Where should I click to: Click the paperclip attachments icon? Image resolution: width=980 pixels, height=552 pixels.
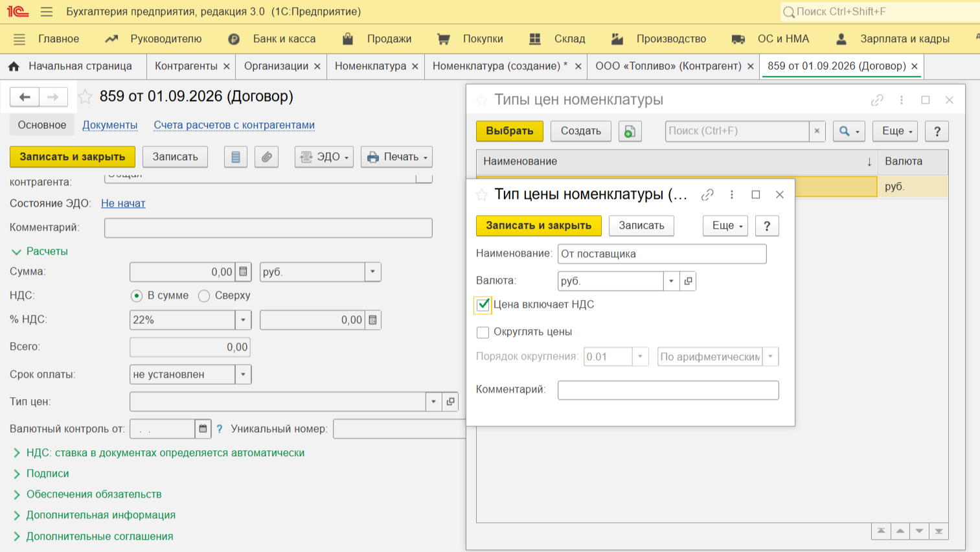click(x=267, y=157)
